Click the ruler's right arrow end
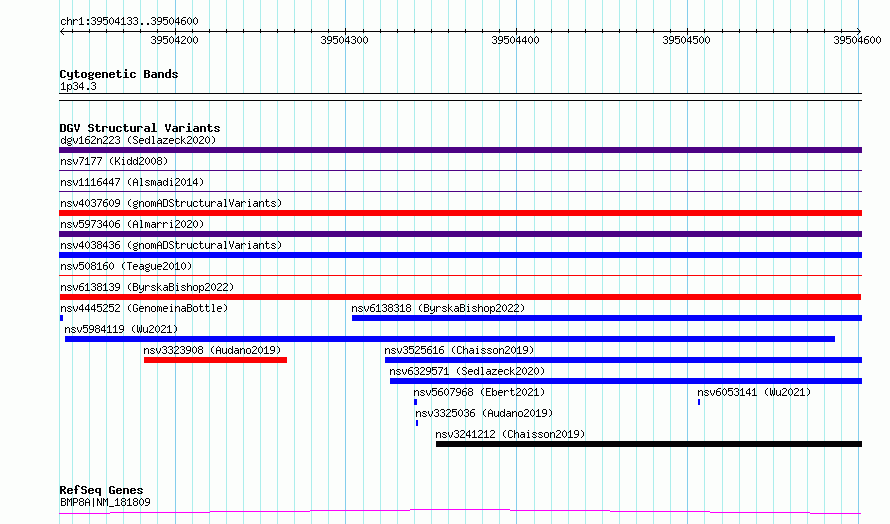 tap(859, 31)
